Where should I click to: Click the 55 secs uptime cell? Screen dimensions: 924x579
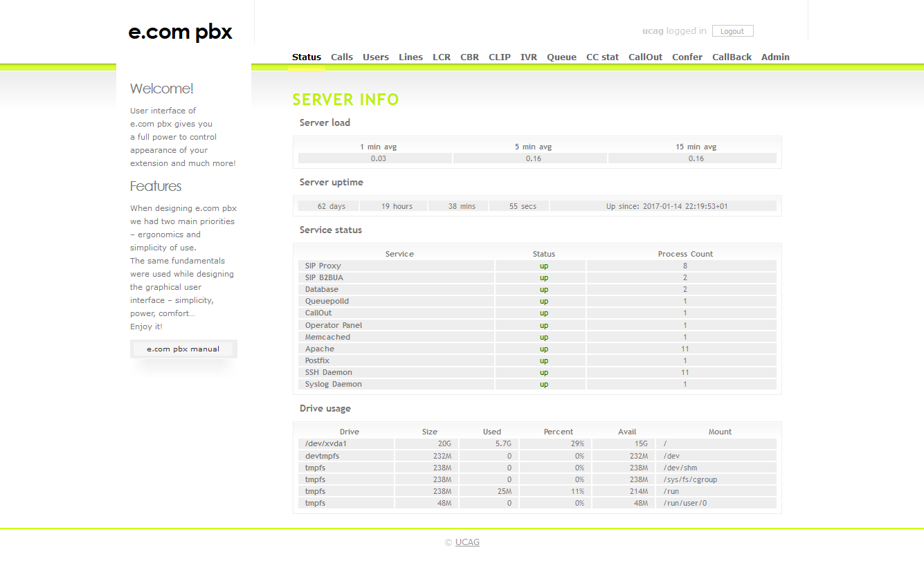pos(519,206)
